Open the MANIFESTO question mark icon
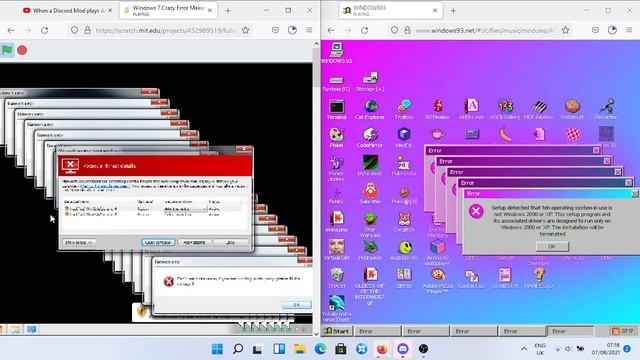Image resolution: width=640 pixels, height=360 pixels. click(539, 278)
